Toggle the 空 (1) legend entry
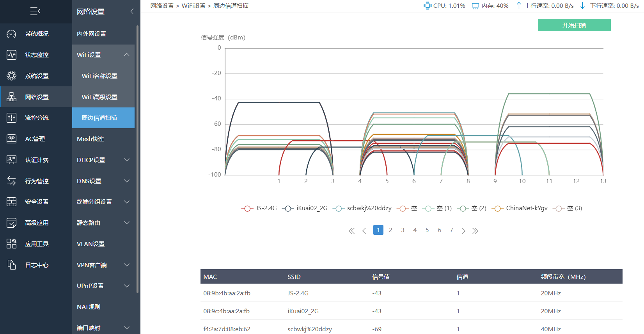 tap(437, 208)
